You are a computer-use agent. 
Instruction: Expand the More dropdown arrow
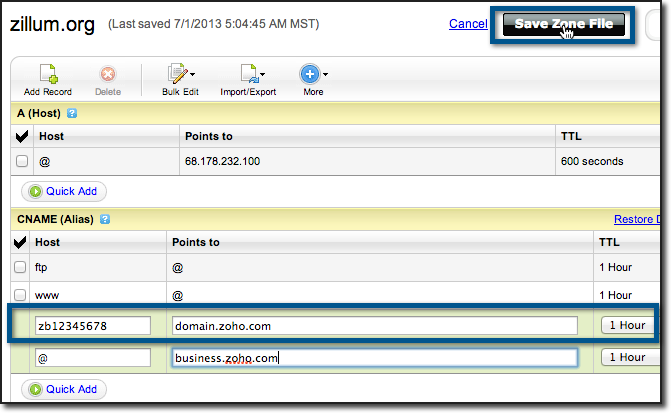point(326,74)
